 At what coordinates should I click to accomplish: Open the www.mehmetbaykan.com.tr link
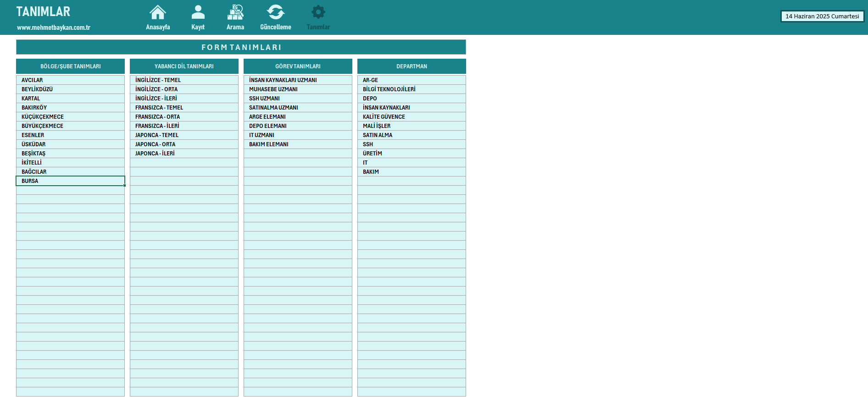click(54, 28)
